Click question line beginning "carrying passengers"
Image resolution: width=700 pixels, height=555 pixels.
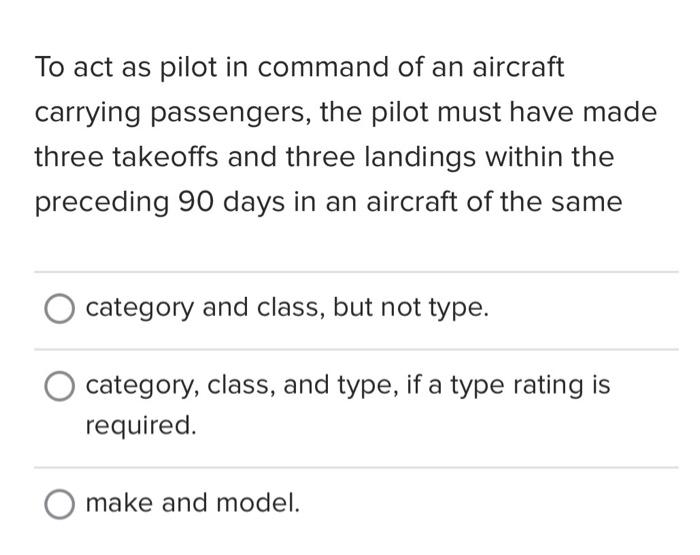click(x=346, y=113)
